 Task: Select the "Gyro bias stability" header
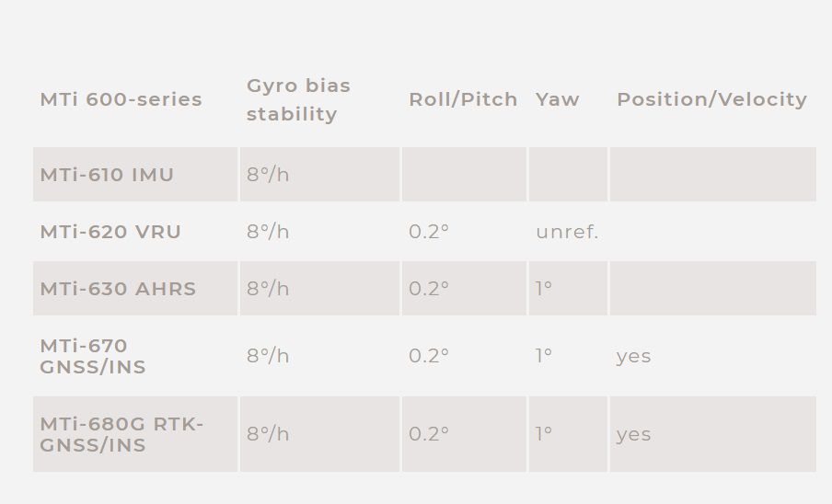pyautogui.click(x=298, y=99)
